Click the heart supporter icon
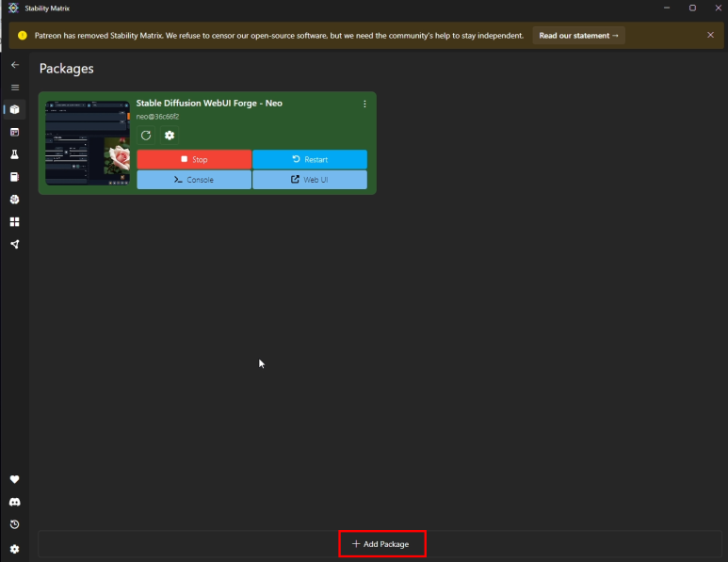Image resolution: width=728 pixels, height=562 pixels. (15, 479)
